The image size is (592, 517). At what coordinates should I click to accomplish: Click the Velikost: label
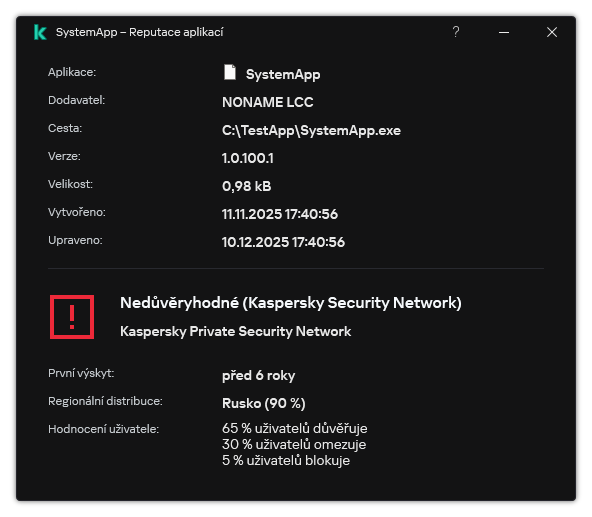(70, 184)
